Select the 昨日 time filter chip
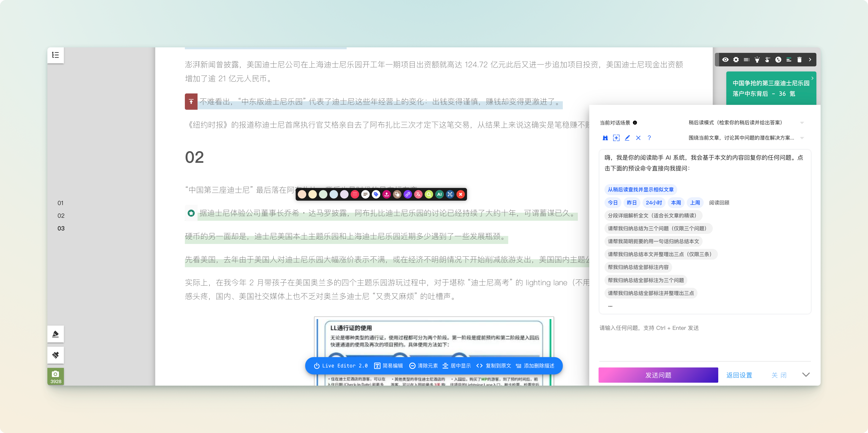The height and width of the screenshot is (433, 868). 632,203
